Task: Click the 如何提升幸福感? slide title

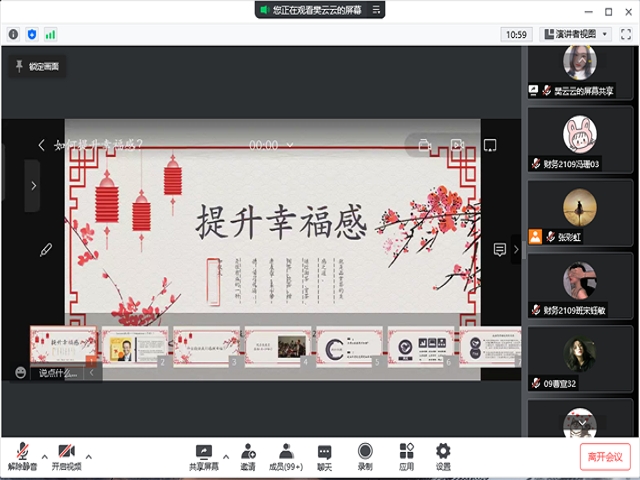Action: 98,144
